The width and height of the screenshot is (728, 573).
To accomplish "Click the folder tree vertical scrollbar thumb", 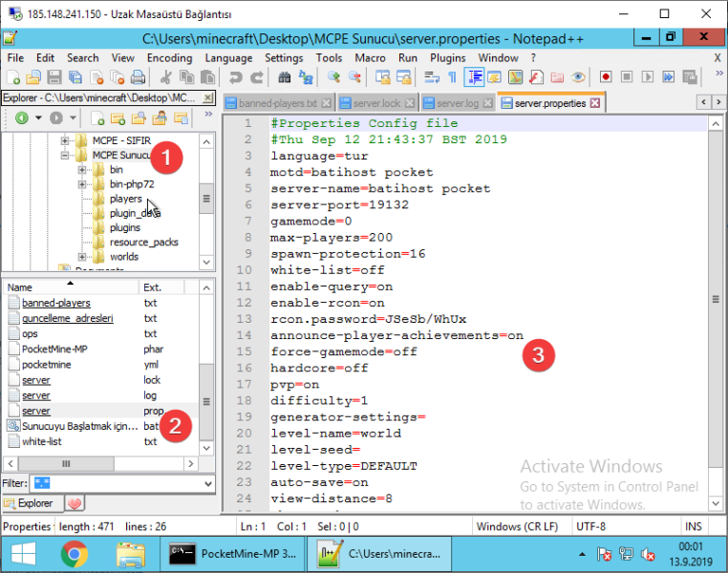I will pos(206,199).
